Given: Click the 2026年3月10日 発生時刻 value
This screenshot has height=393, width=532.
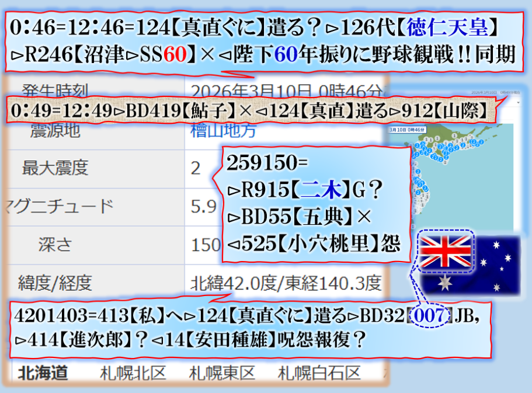Looking at the screenshot, I should (286, 91).
